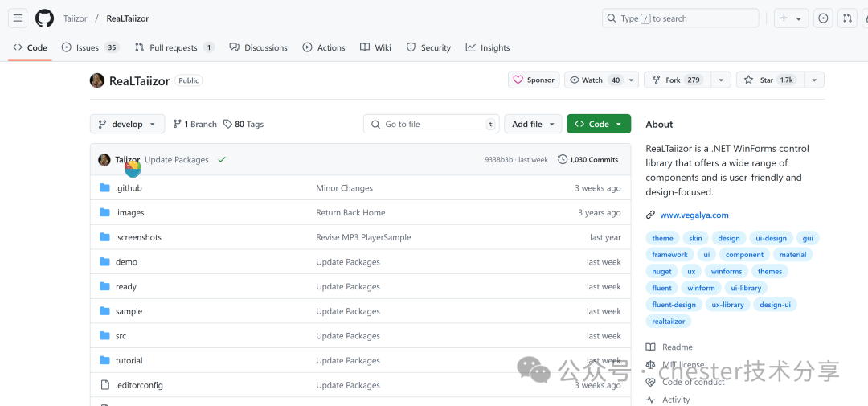Switch to the Code tab
This screenshot has height=406, width=868.
30,47
